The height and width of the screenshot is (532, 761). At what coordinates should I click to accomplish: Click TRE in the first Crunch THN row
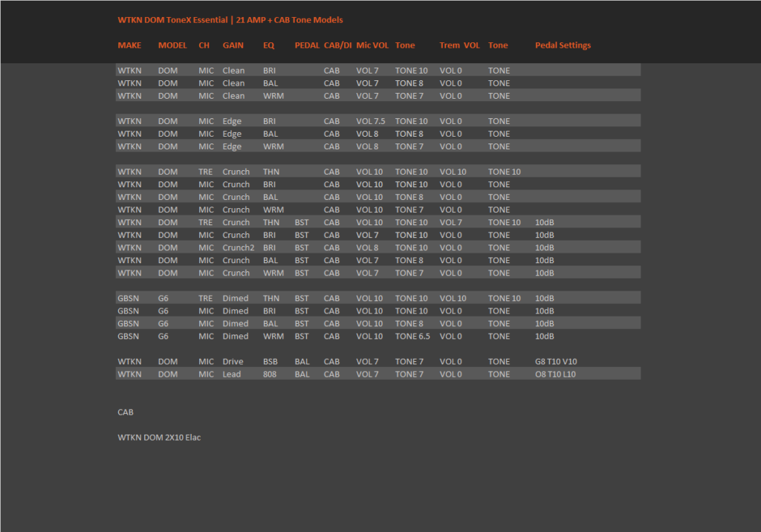tap(205, 172)
